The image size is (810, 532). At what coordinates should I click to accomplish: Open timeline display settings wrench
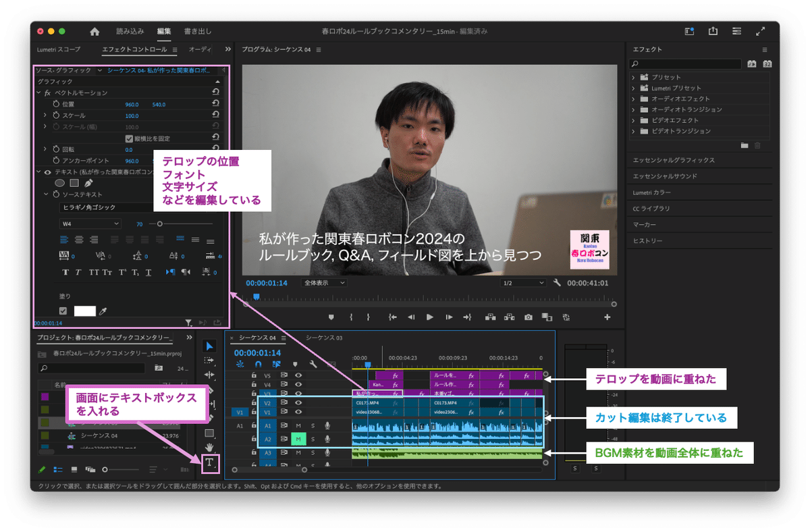point(313,364)
